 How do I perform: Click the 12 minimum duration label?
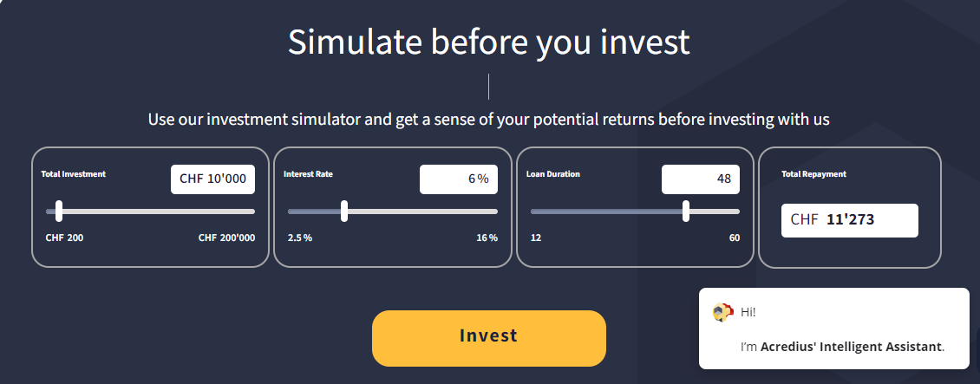(536, 238)
